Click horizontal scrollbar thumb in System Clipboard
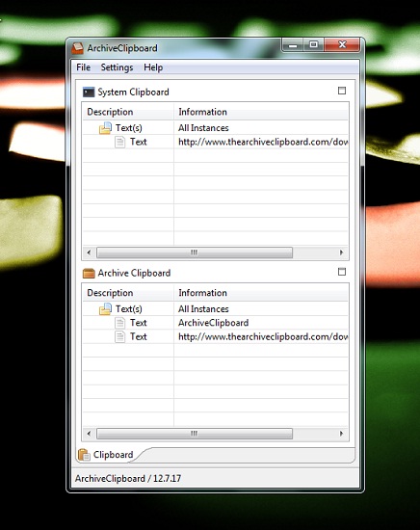This screenshot has width=420, height=530. (x=195, y=252)
